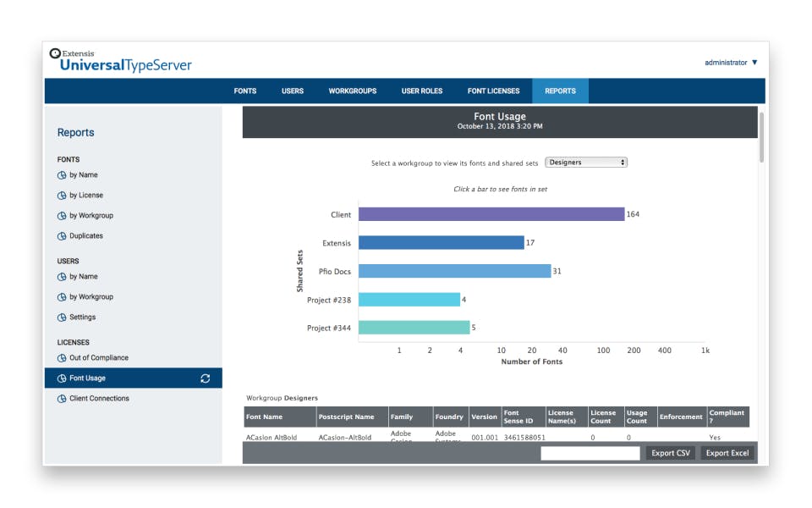Click the Project #238 bar
This screenshot has width=812, height=508.
[409, 300]
